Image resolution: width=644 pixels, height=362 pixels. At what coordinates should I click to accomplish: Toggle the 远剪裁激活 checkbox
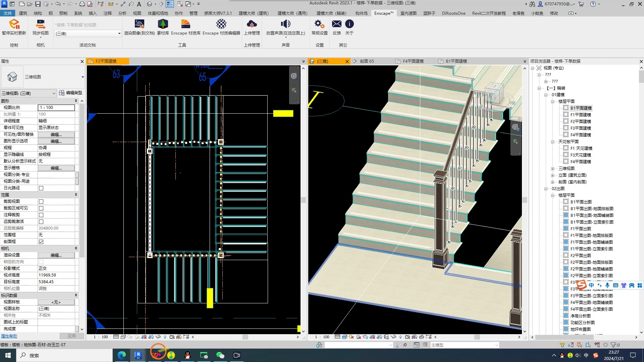coord(41,222)
